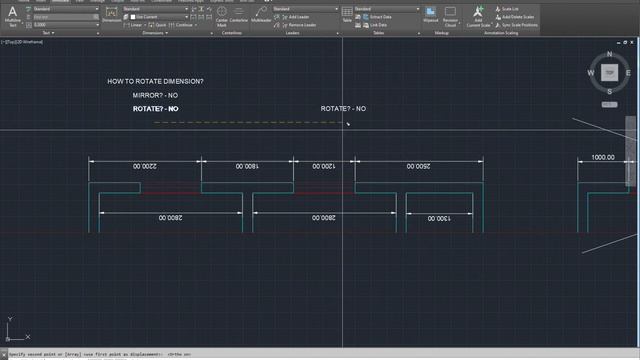640x360 pixels.
Task: Select the mirrored 2200.00 dimension
Action: (144, 167)
